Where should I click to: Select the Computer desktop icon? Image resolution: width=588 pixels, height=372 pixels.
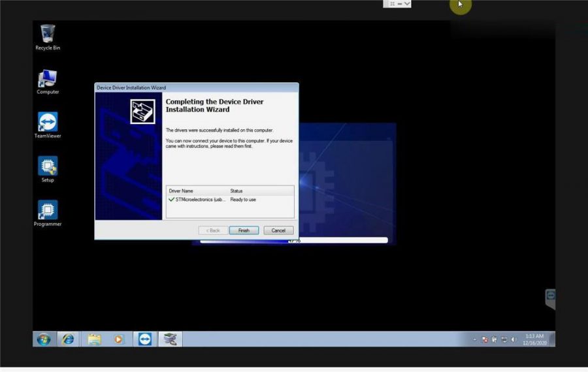(48, 80)
